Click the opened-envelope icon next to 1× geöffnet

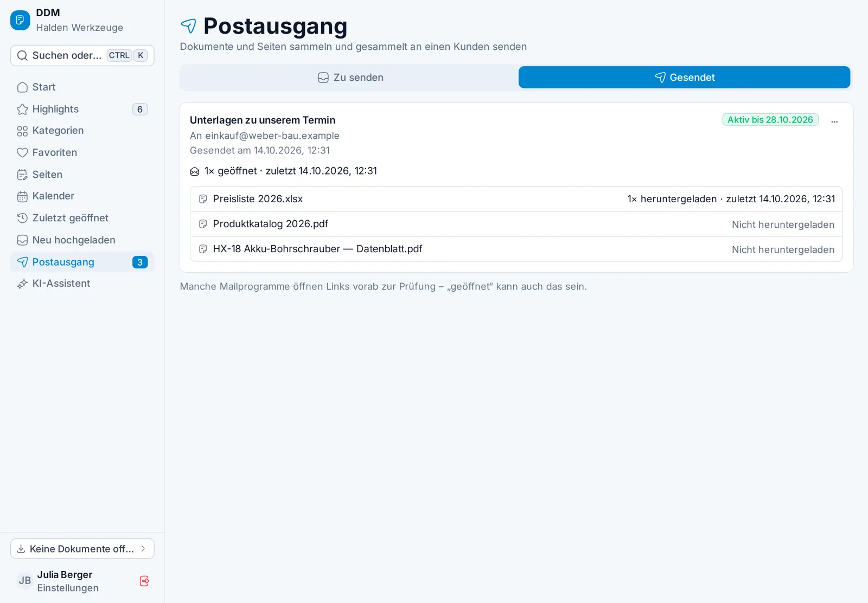pyautogui.click(x=195, y=171)
